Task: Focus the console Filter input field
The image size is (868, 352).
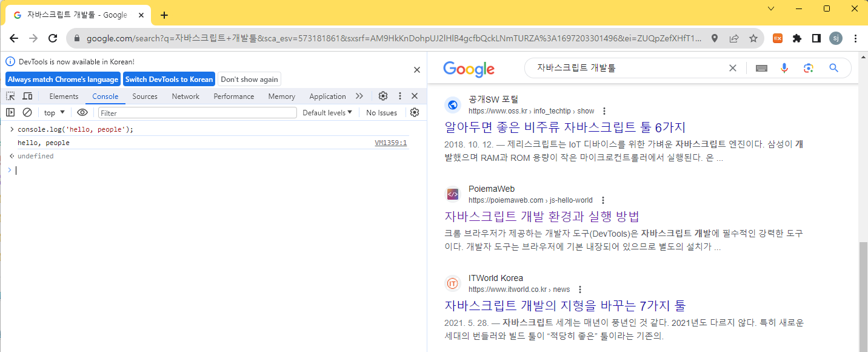Action: coord(198,113)
